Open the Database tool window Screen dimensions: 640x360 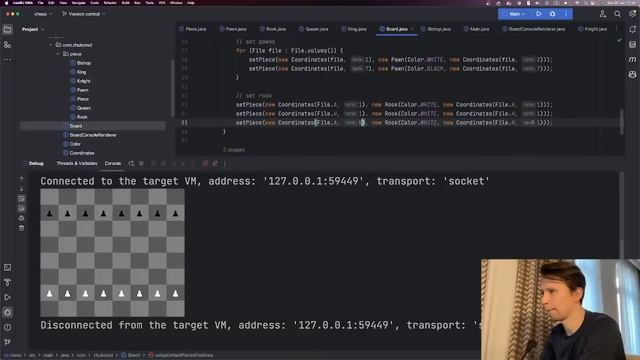coord(632,44)
